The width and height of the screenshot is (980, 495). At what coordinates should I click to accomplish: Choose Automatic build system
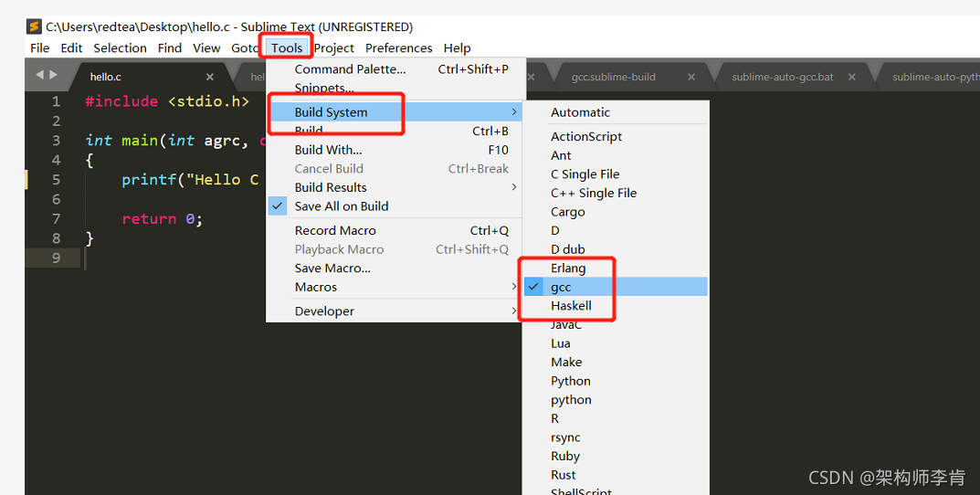coord(580,112)
